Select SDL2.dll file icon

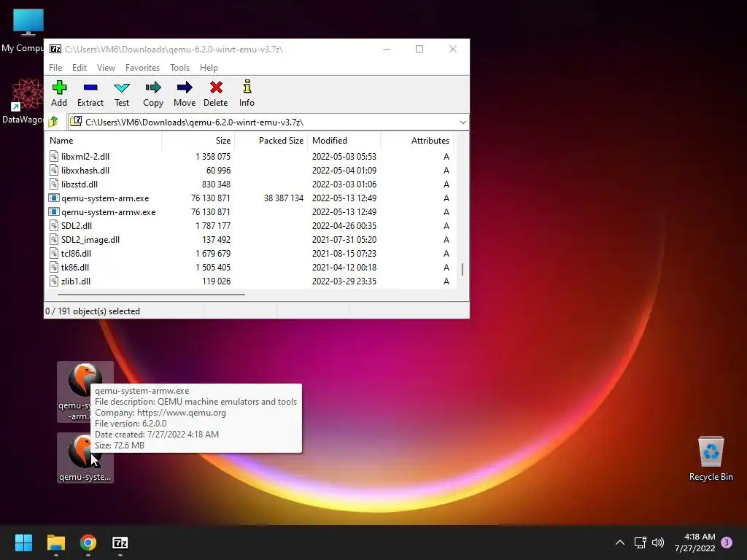click(x=54, y=226)
